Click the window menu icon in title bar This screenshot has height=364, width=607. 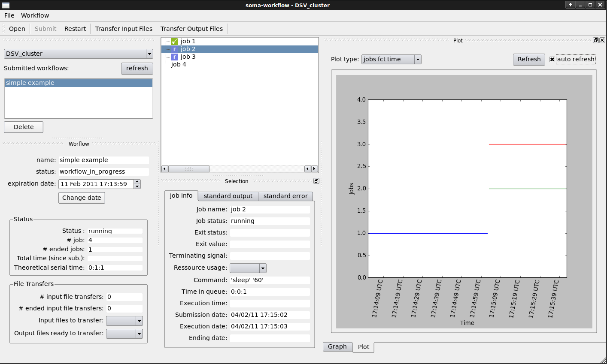pos(6,5)
